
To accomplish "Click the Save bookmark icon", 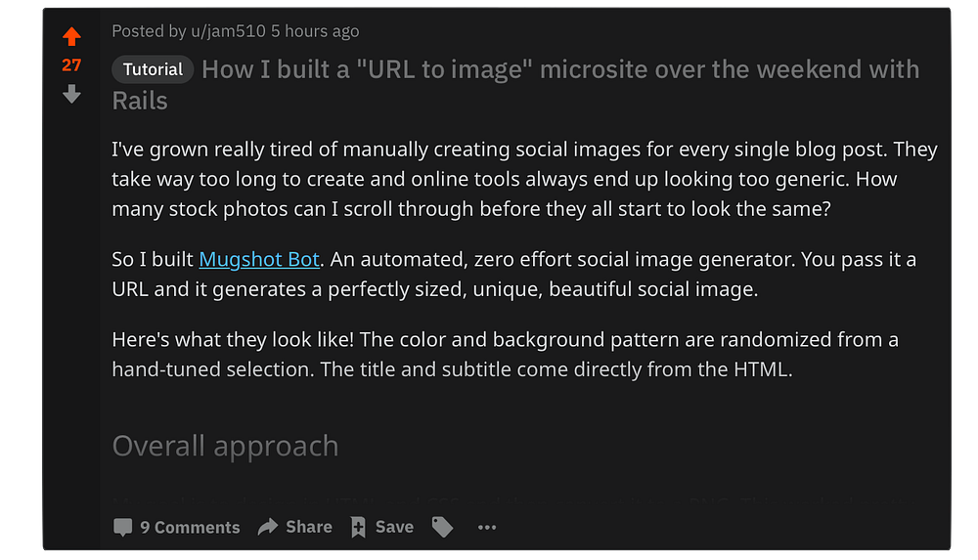I will click(x=358, y=527).
